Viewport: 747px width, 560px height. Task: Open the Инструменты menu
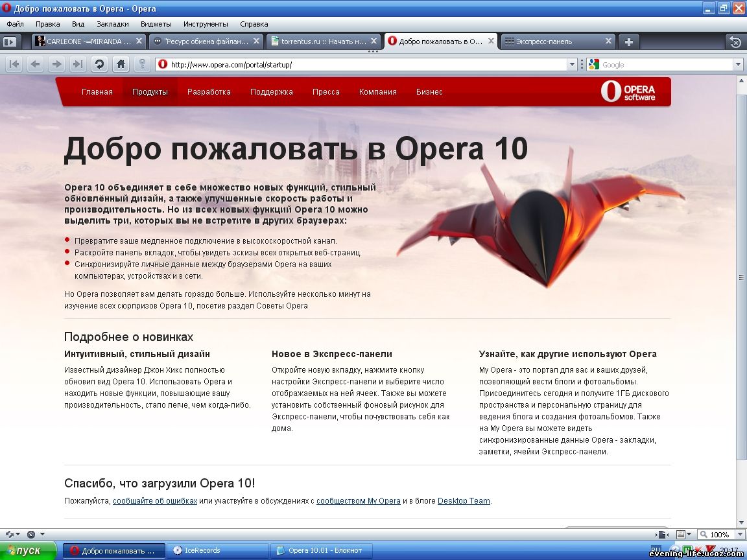point(206,24)
